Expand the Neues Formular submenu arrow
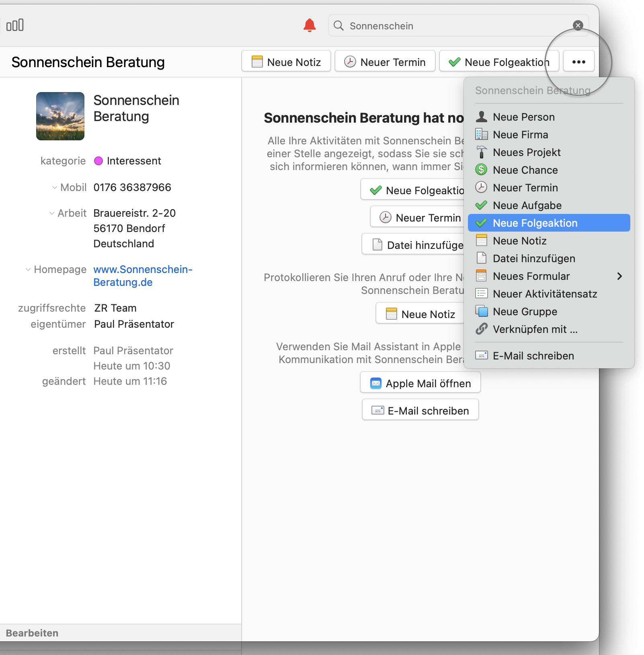Screen dimensions: 644x655 click(619, 276)
